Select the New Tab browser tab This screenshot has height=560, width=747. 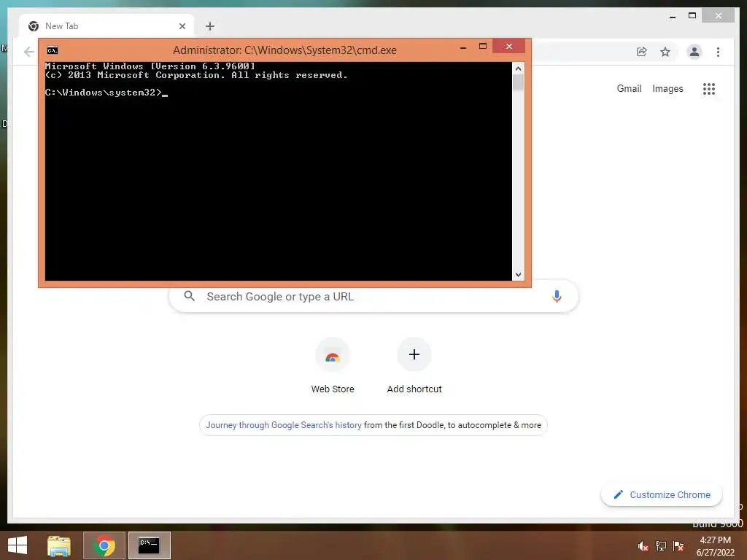coord(107,26)
